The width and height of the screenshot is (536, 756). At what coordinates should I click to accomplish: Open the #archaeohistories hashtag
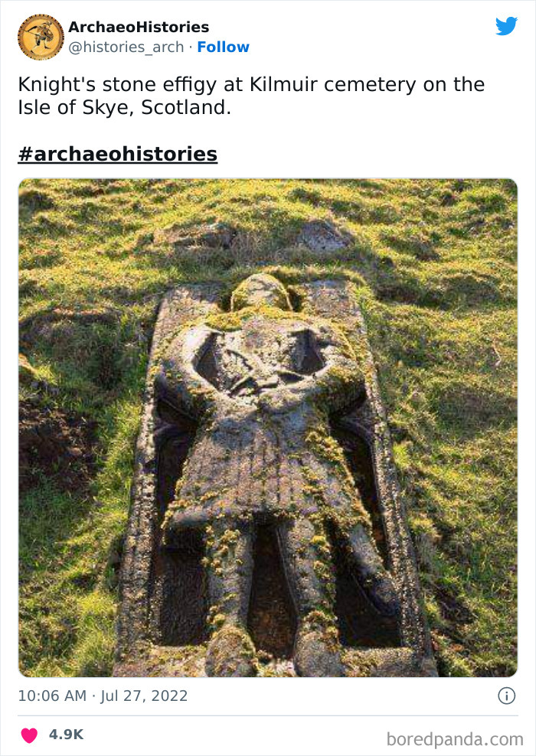(118, 154)
